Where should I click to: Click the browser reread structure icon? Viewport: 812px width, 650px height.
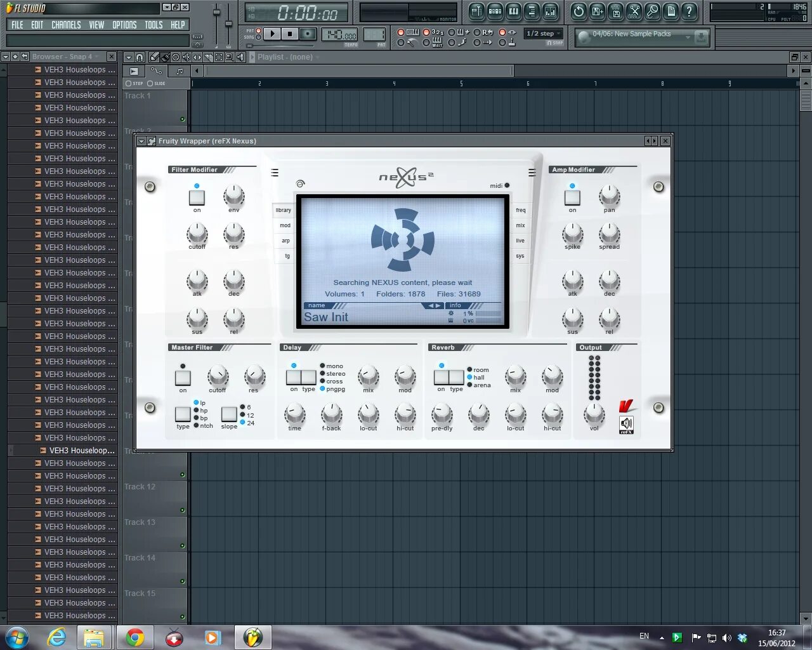point(24,56)
